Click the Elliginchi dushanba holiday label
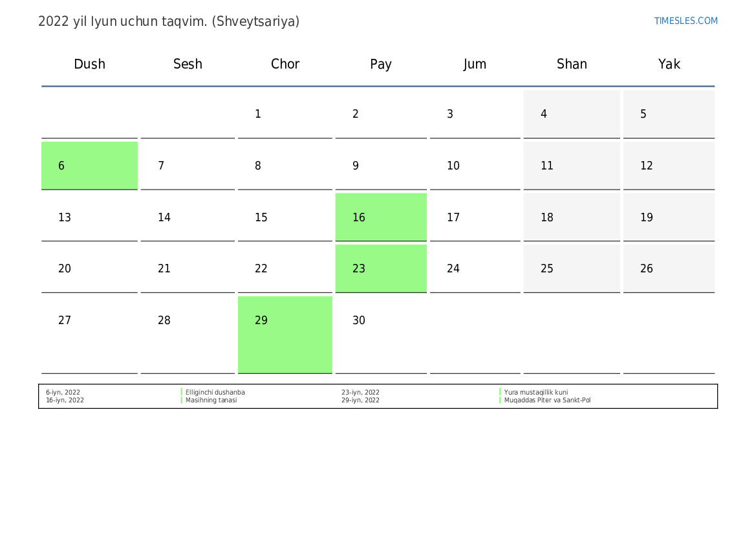The image size is (756, 535). 215,392
